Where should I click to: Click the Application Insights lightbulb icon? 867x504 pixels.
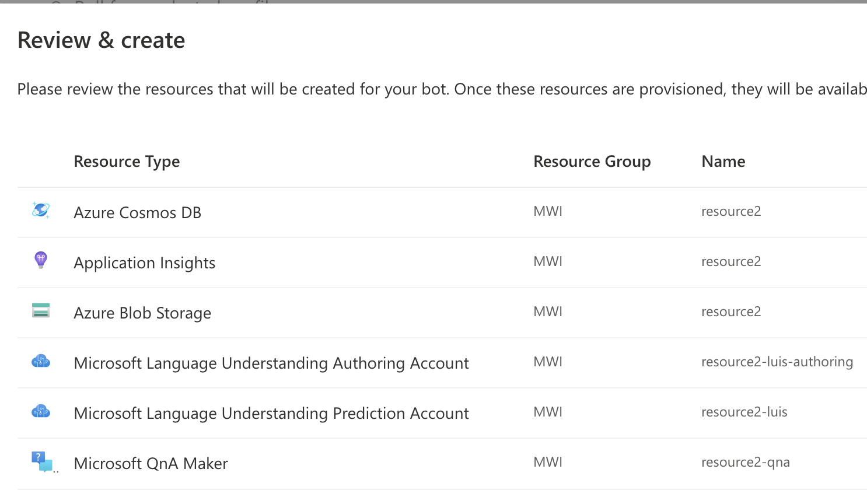click(x=41, y=260)
